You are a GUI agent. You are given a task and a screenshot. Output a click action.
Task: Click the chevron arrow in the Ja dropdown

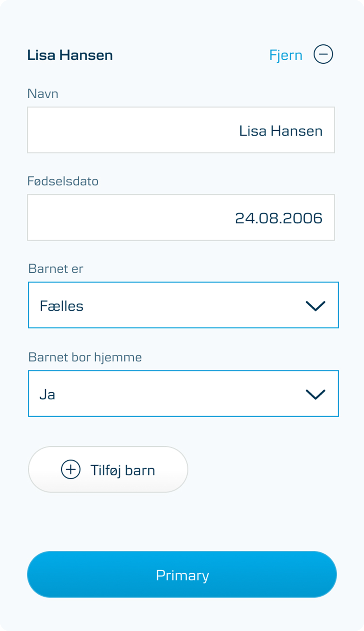(315, 394)
